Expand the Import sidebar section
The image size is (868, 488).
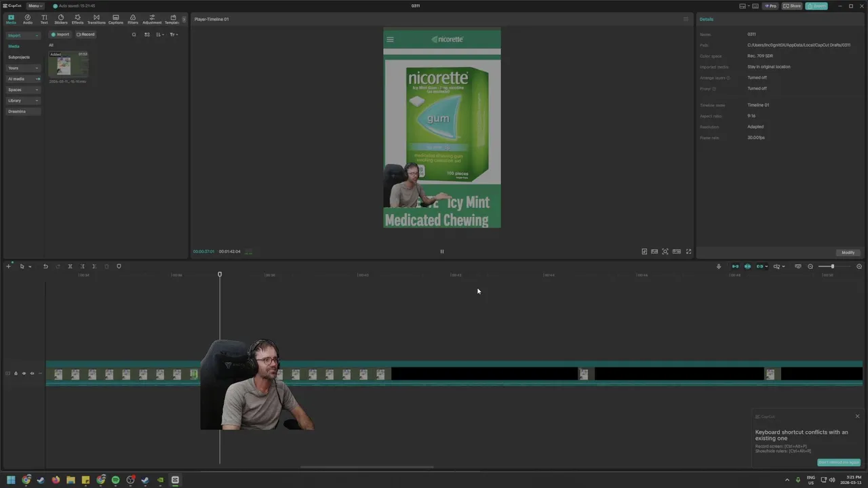tap(23, 35)
